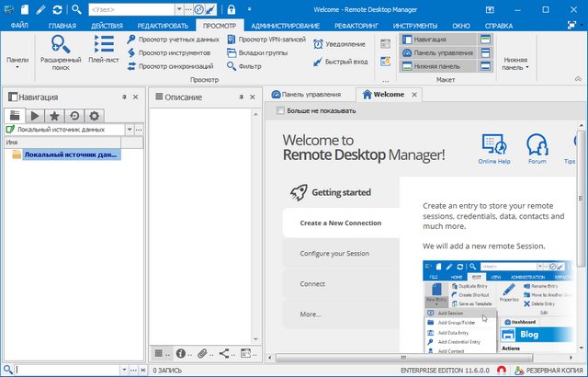Toggle Вкладки группы
Screen dimensions: 588x377
coord(257,53)
